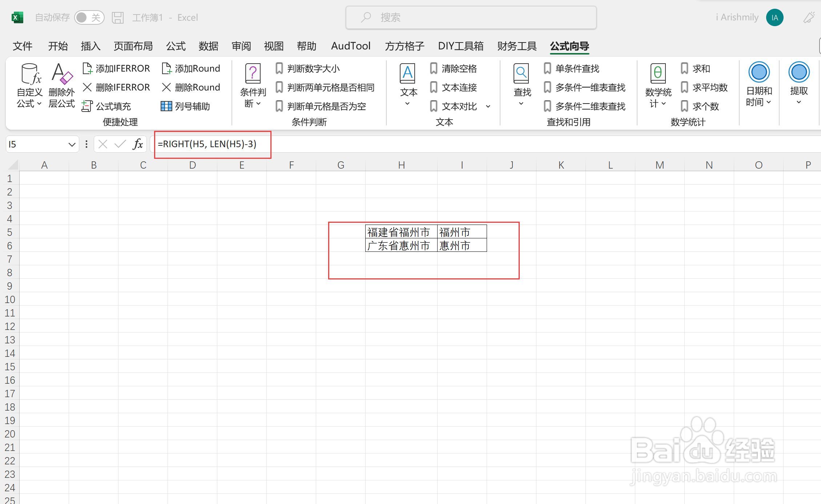Click 多条件二维表查找
Screen dimensions: 821x504
[585, 106]
